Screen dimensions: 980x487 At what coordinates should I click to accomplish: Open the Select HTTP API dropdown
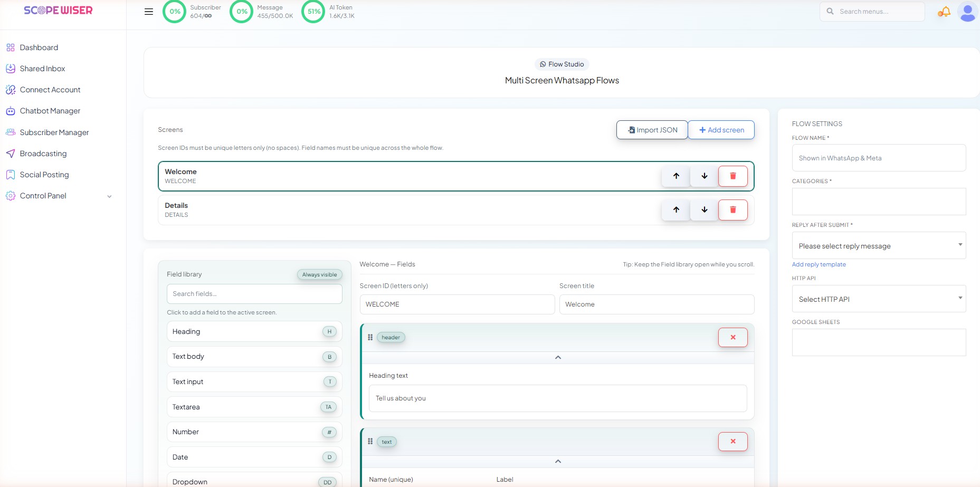coord(879,299)
